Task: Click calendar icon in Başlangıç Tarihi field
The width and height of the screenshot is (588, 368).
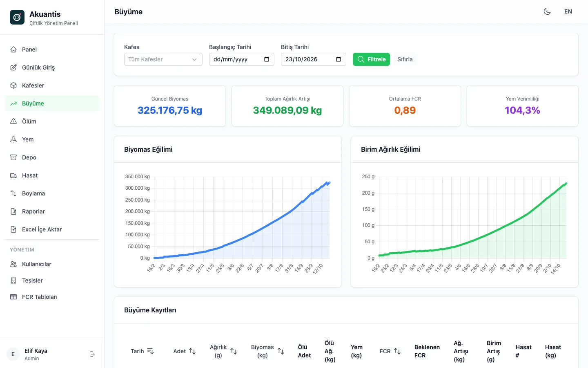Action: 267,59
